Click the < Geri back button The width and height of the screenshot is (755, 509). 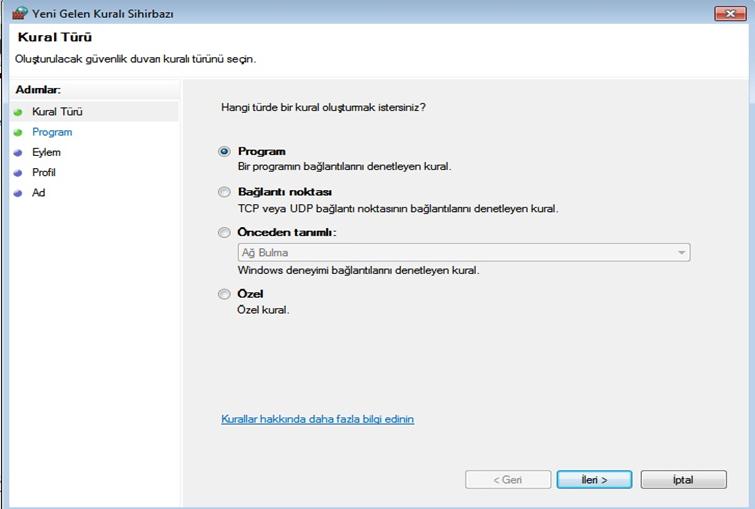point(508,480)
